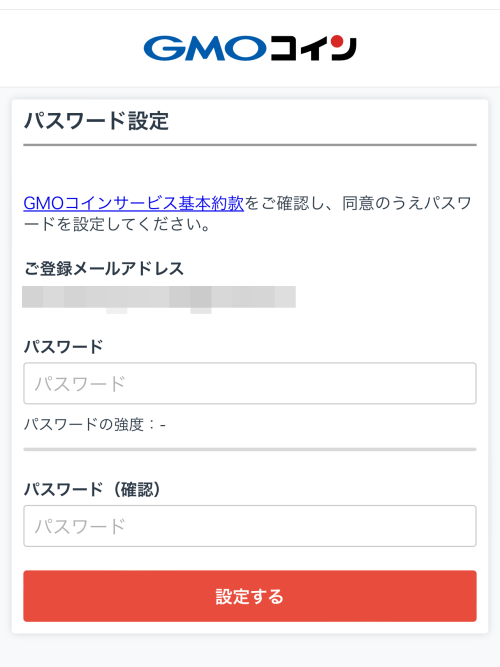Click the ご登録メールアドレス label
This screenshot has width=500, height=667.
(x=103, y=269)
